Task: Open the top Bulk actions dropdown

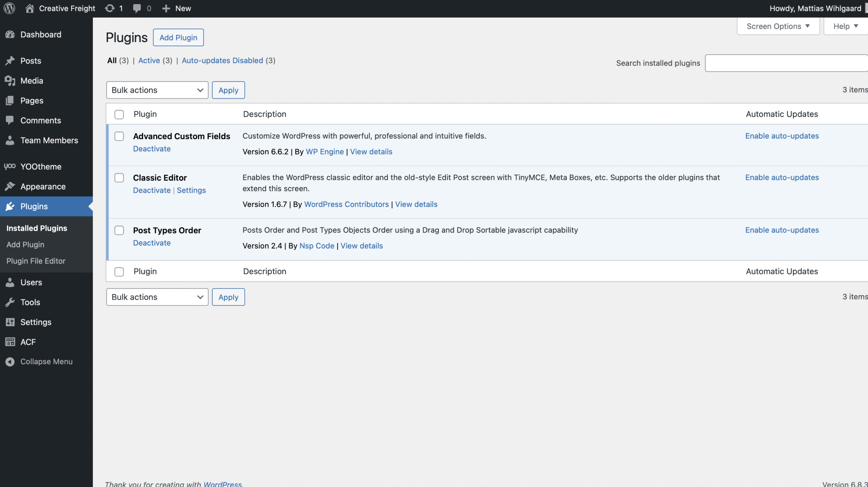Action: click(x=157, y=90)
